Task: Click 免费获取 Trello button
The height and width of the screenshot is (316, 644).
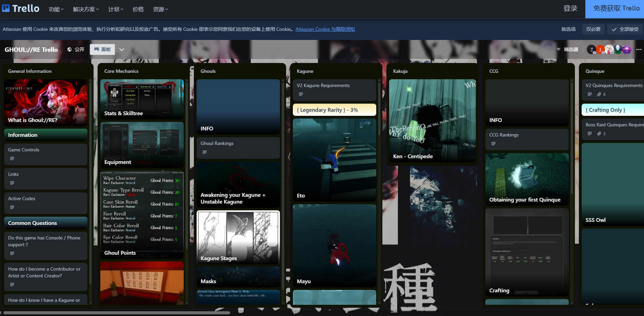Action: click(615, 9)
